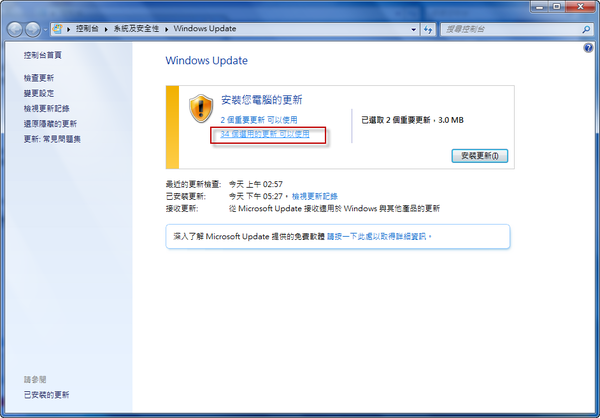600x418 pixels.
Task: Click the refresh button beside the address bar
Action: (428, 29)
